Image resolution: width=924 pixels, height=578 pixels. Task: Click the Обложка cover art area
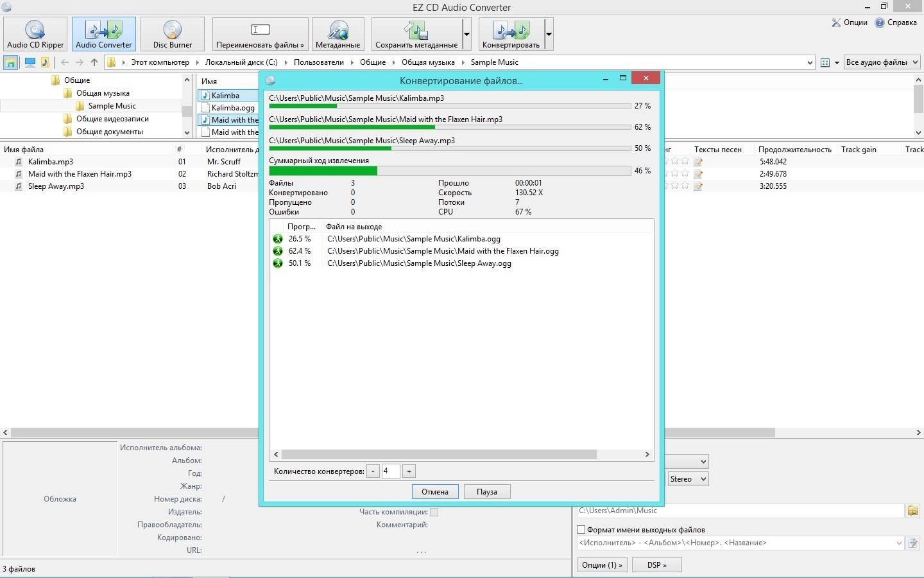coord(60,499)
